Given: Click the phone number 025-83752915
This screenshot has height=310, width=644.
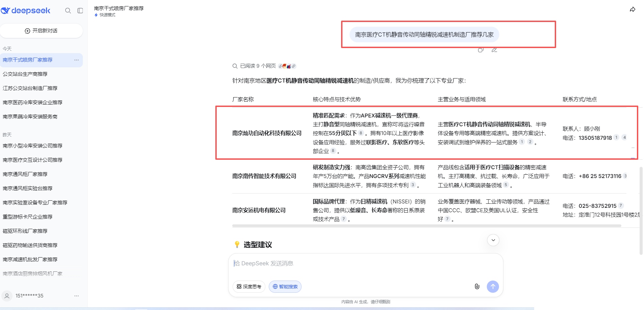Looking at the screenshot, I should pos(598,206).
